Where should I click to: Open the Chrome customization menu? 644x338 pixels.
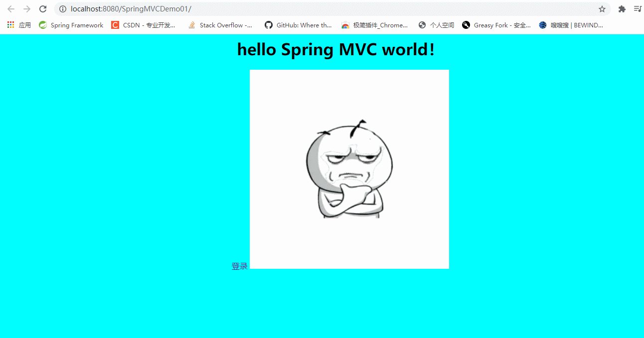637,8
